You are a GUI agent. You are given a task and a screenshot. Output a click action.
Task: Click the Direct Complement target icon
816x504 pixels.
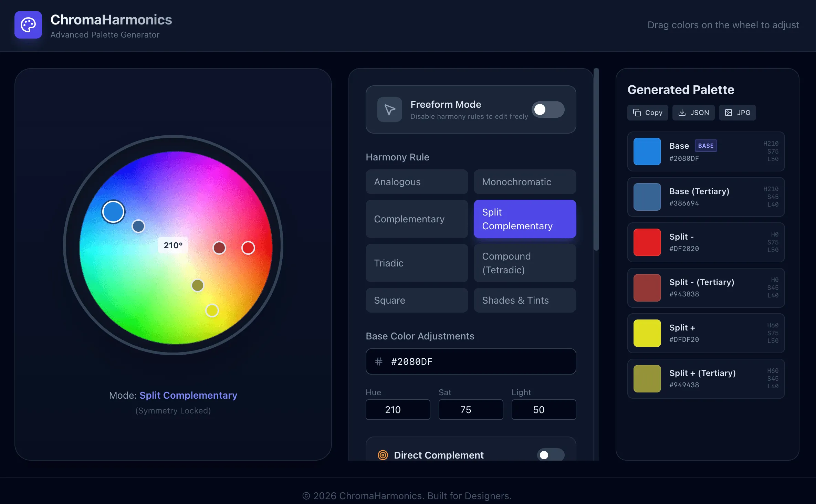click(383, 455)
